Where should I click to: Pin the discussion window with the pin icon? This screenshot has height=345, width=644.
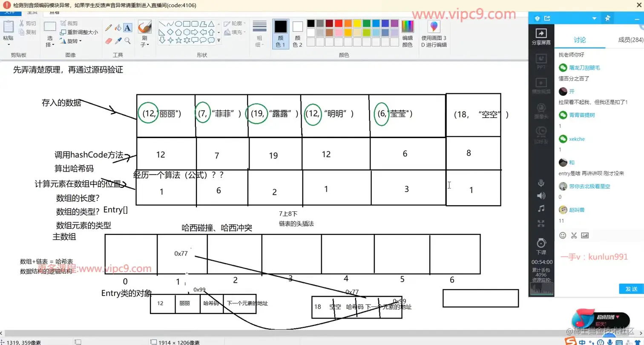[607, 18]
